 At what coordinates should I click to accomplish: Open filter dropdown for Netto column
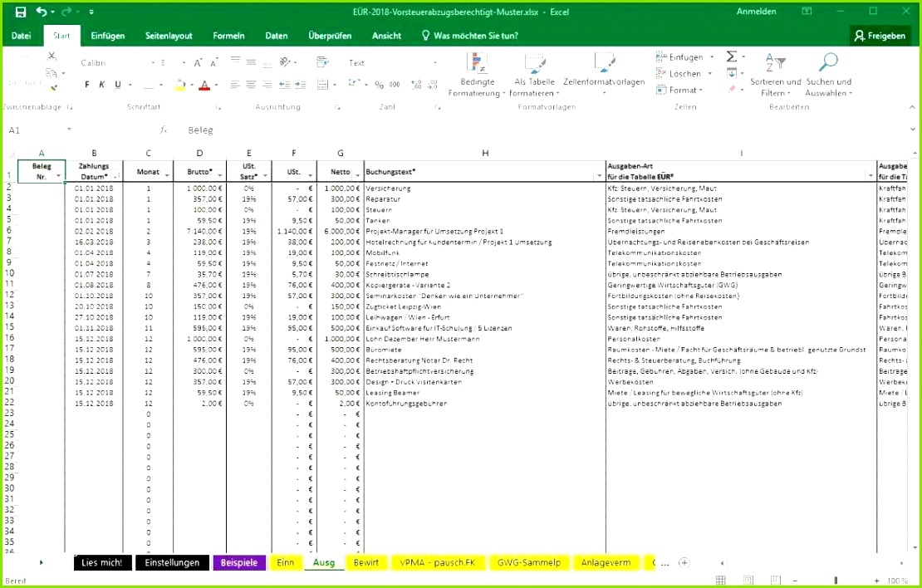click(357, 176)
